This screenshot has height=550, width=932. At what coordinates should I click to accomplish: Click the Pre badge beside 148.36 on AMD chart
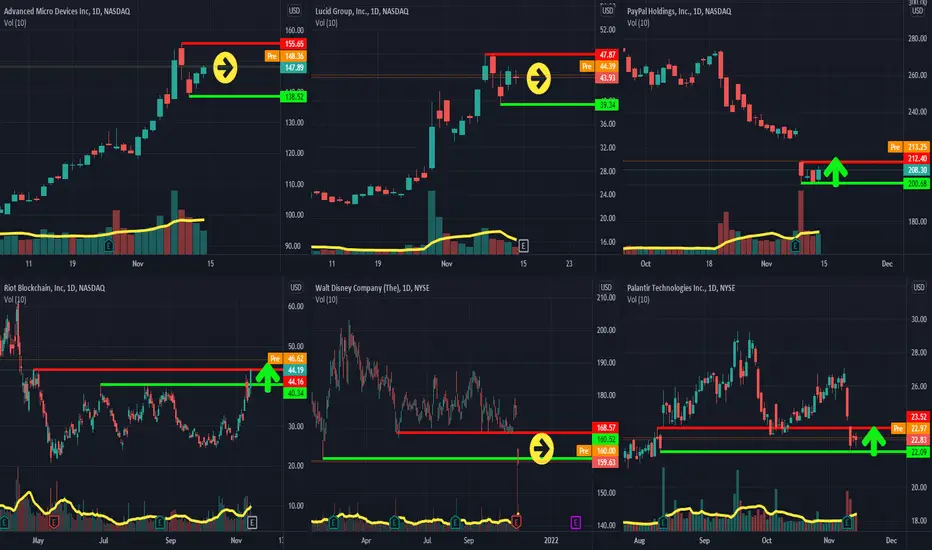pyautogui.click(x=272, y=56)
